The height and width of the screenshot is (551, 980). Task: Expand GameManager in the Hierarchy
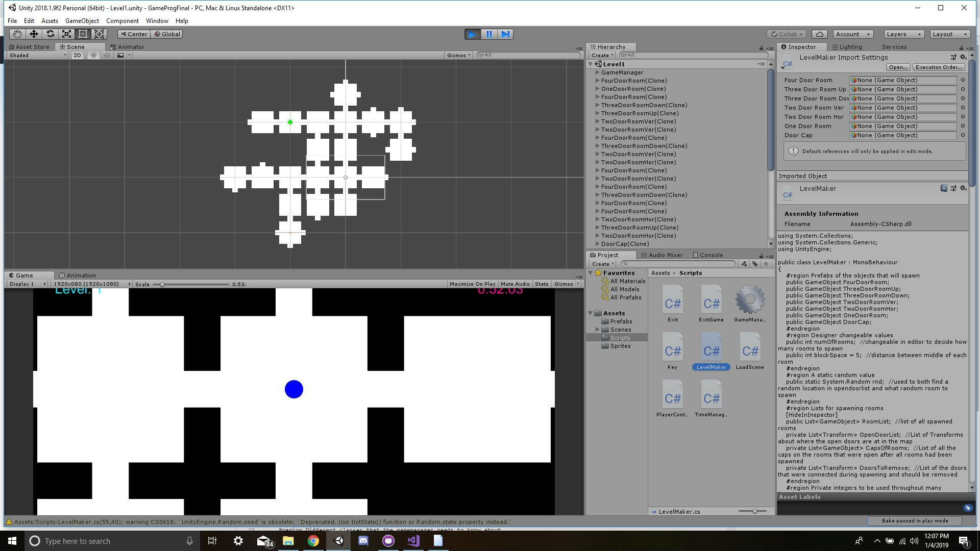coord(597,72)
